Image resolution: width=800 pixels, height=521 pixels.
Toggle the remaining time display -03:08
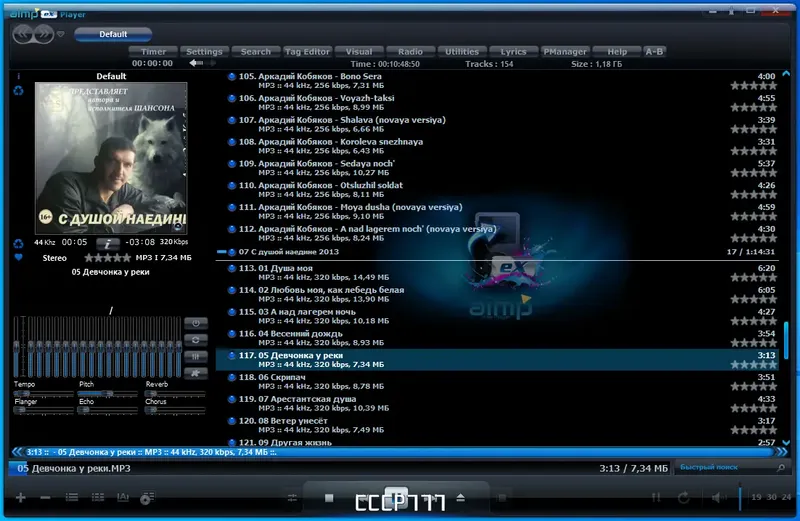(x=140, y=242)
